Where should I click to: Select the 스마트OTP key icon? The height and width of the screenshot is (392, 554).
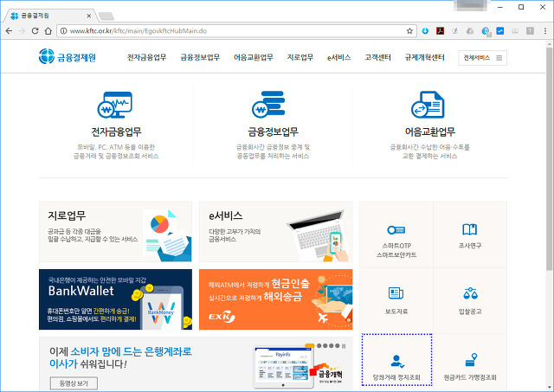point(396,230)
